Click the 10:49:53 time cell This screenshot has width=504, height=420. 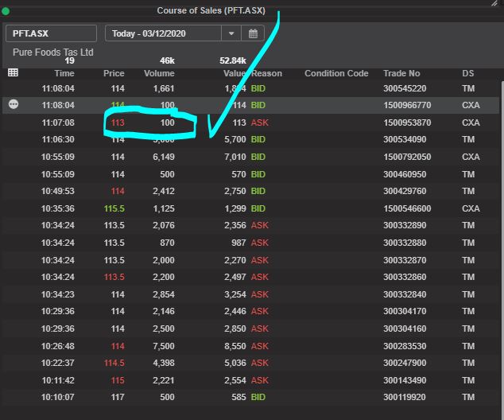click(x=58, y=191)
